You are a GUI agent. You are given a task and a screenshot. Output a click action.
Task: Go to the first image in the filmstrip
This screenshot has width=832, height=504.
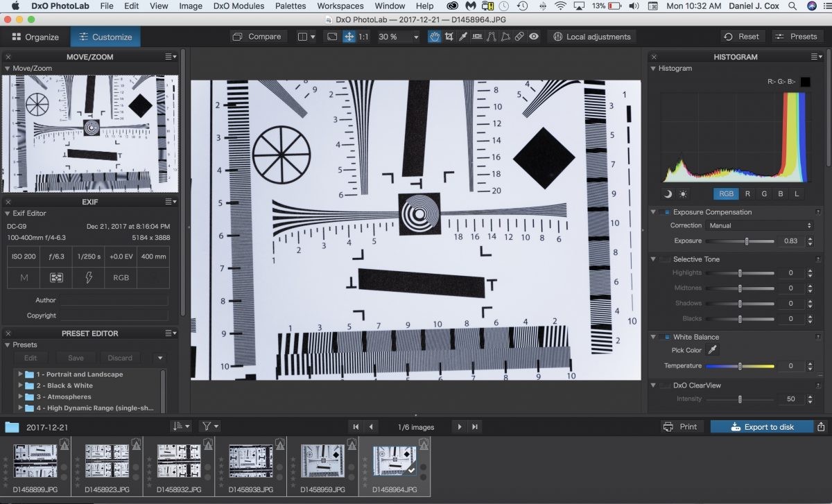tap(356, 427)
